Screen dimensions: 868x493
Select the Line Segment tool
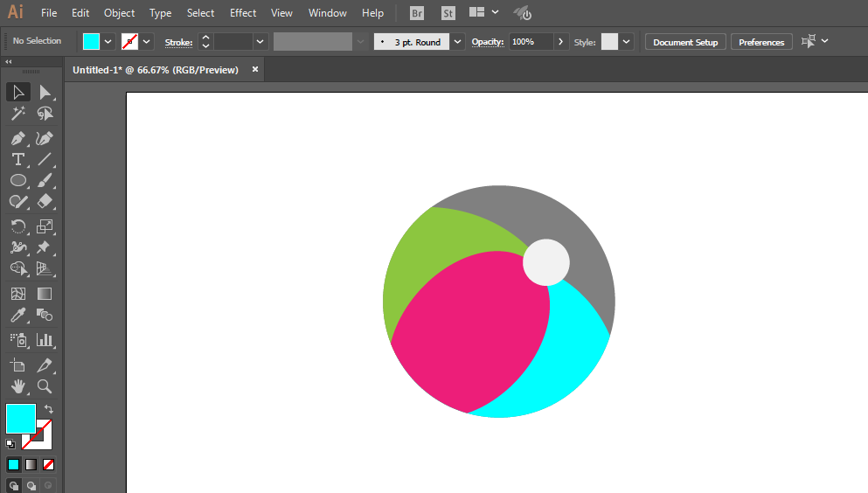point(45,159)
